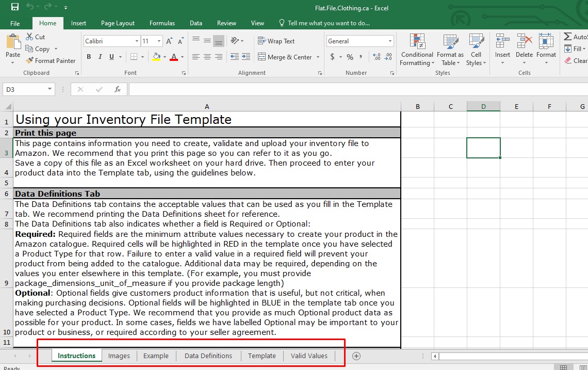The image size is (588, 370).
Task: Click the Format Painter tool
Action: coord(51,60)
